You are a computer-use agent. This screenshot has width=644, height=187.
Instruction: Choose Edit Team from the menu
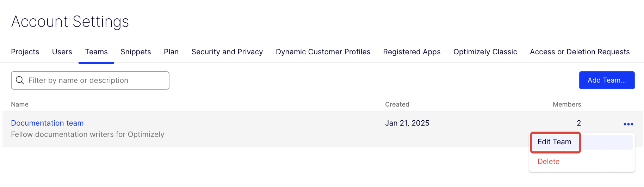coord(554,142)
